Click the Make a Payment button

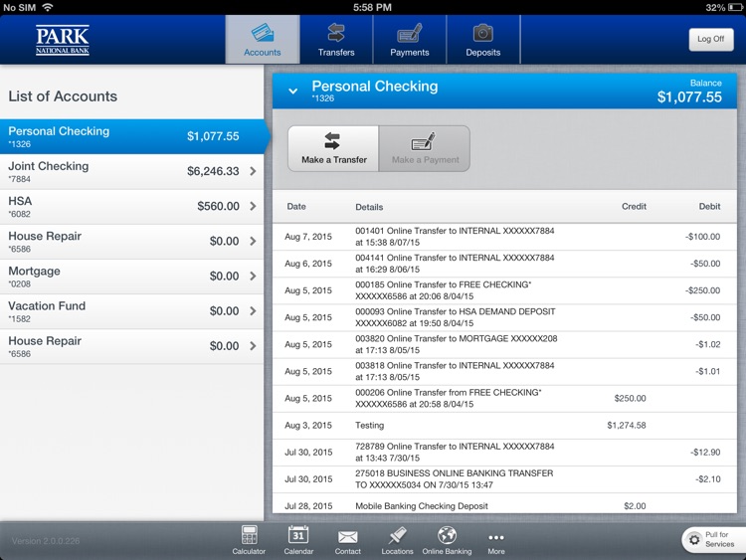(425, 148)
